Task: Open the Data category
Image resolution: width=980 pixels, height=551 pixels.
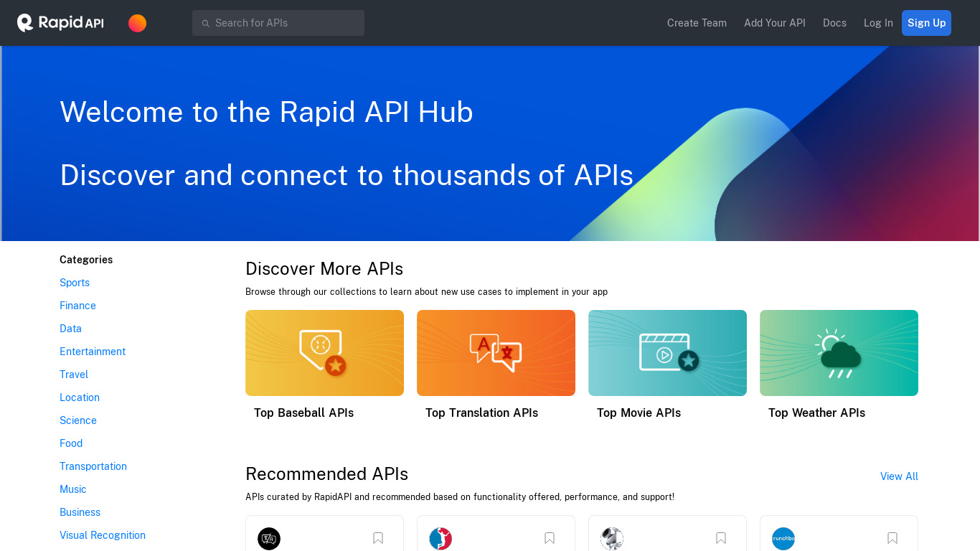Action: coord(70,329)
